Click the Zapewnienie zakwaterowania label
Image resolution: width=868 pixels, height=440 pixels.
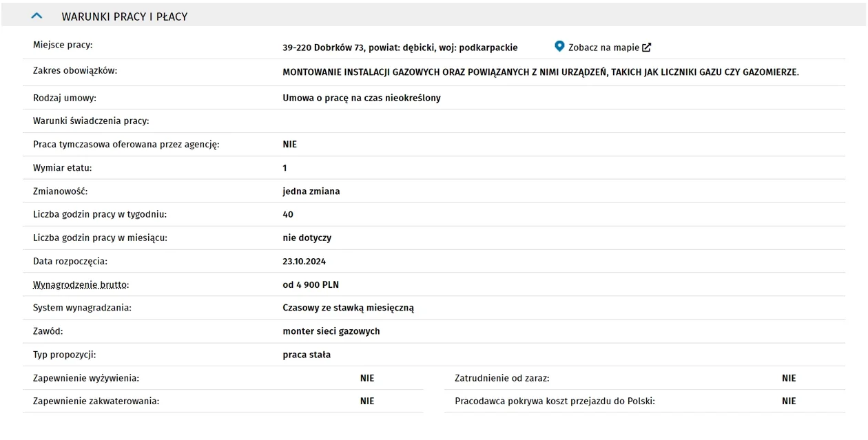(96, 401)
